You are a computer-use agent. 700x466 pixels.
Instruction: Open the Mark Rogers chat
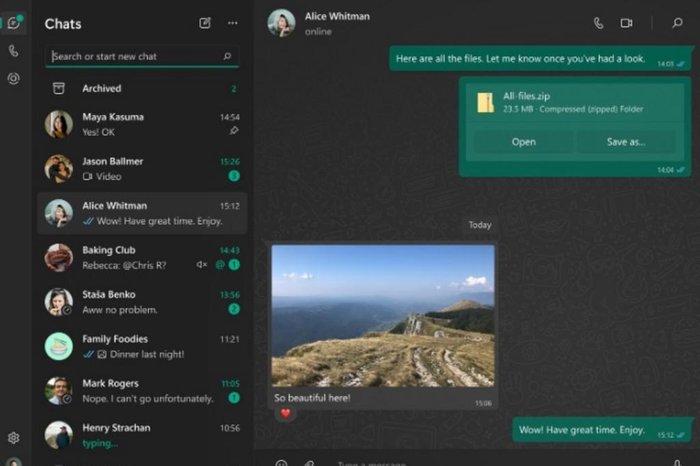point(142,391)
